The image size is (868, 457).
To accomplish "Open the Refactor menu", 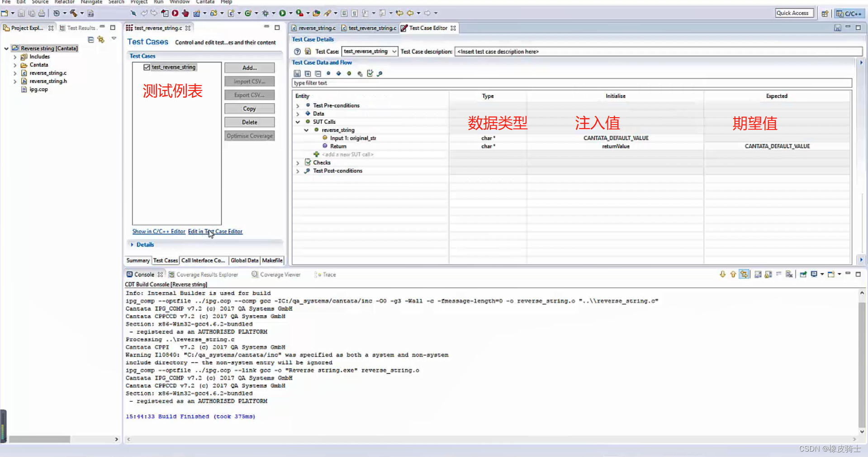I will point(65,2).
